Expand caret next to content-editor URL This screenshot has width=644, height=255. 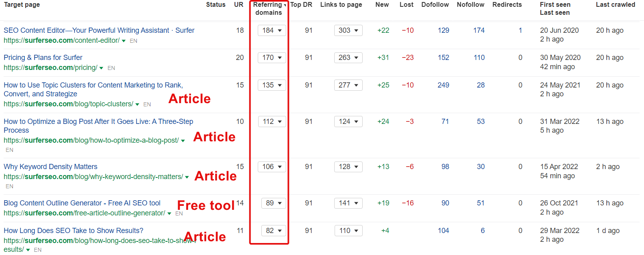[124, 41]
